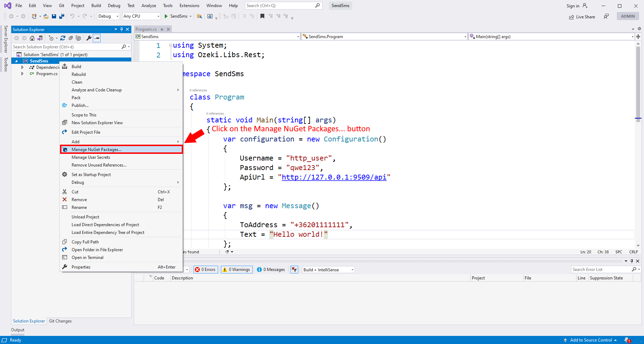
Task: Select Manage User Secrets
Action: pos(121,157)
